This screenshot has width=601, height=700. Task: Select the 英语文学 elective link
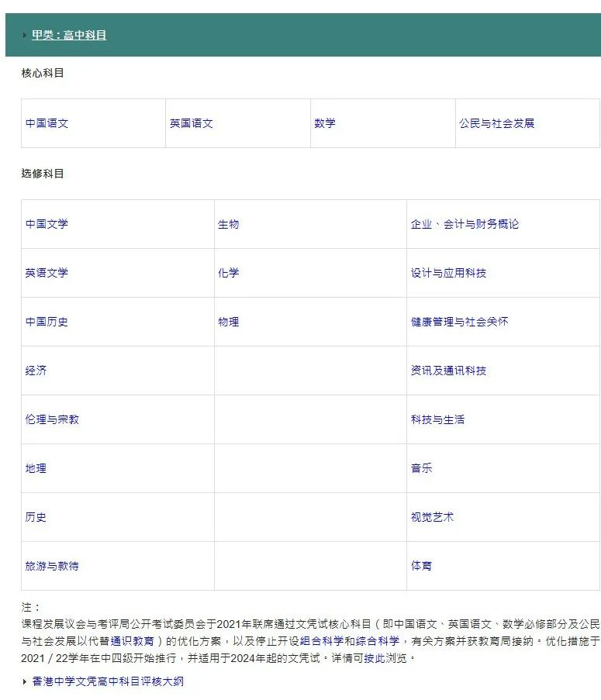click(47, 273)
